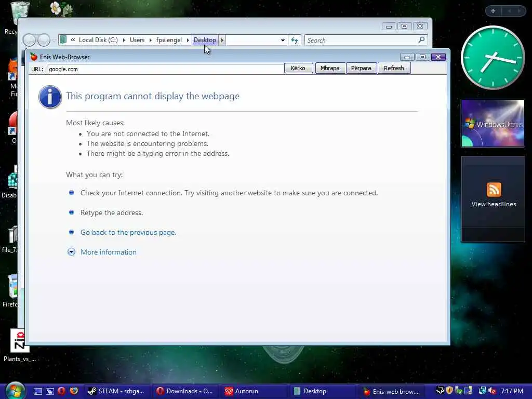Launch Opera from the quick launch bar

(61, 391)
